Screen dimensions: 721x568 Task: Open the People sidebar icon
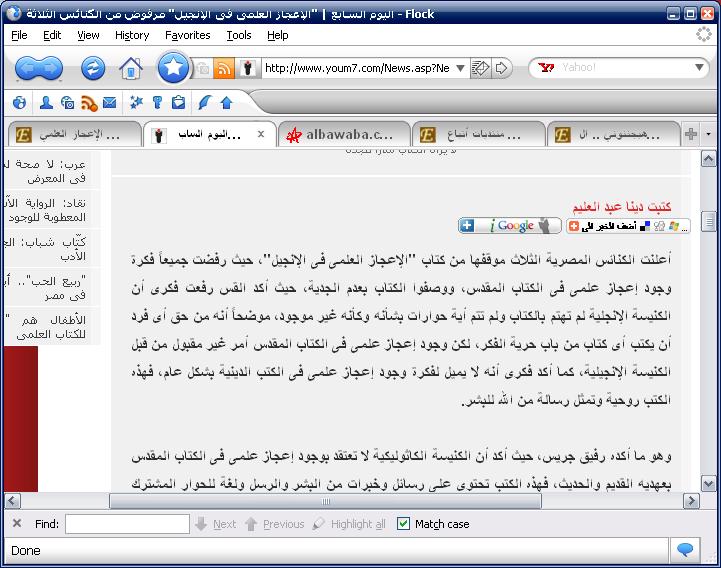[46, 102]
